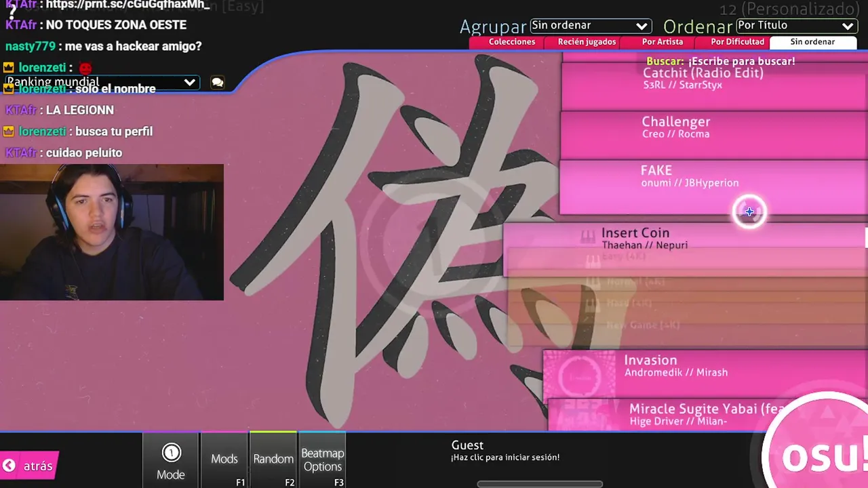Open Beatmap Options

pyautogui.click(x=323, y=460)
